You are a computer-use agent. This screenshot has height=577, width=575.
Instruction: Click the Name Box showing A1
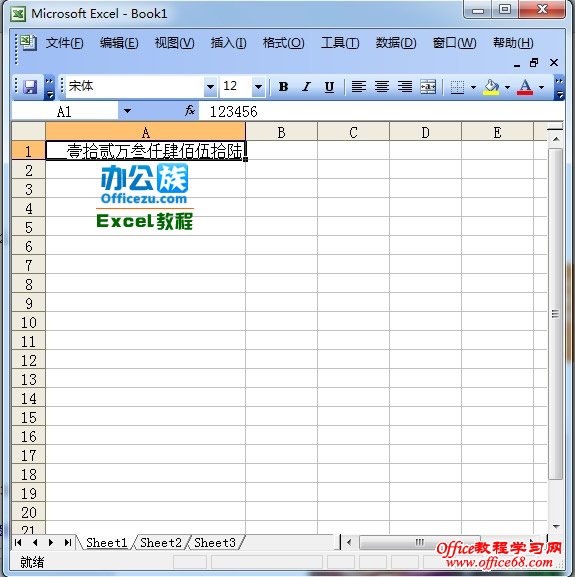[x=64, y=111]
